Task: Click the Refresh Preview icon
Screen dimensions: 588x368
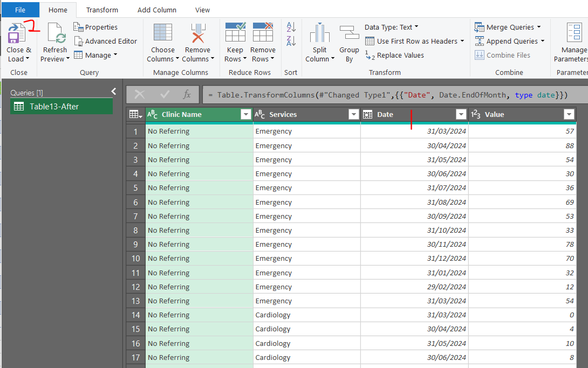Action: [56, 34]
